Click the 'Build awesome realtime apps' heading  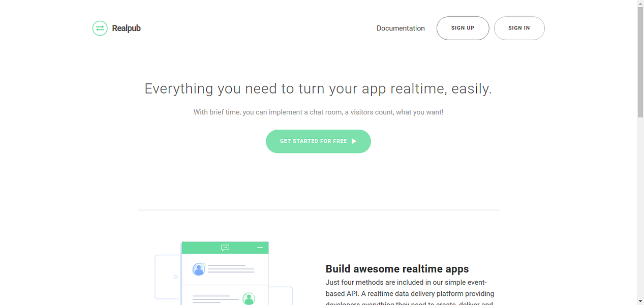[397, 269]
